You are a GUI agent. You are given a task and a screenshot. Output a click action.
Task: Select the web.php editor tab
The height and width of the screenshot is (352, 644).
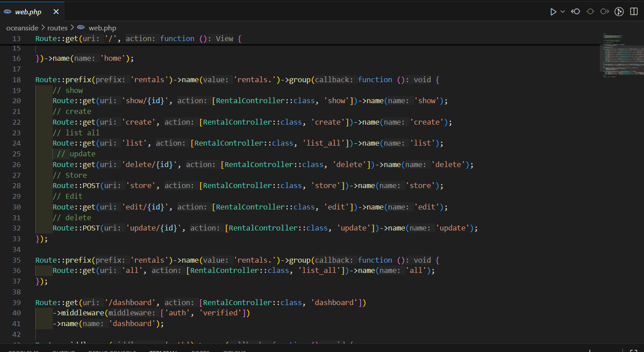(x=28, y=12)
